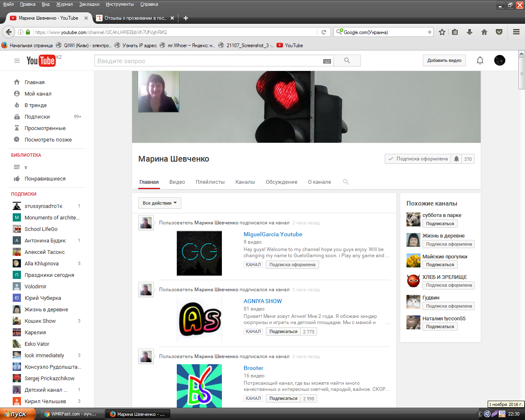Open Brooter channel link
The width and height of the screenshot is (525, 420).
253,368
